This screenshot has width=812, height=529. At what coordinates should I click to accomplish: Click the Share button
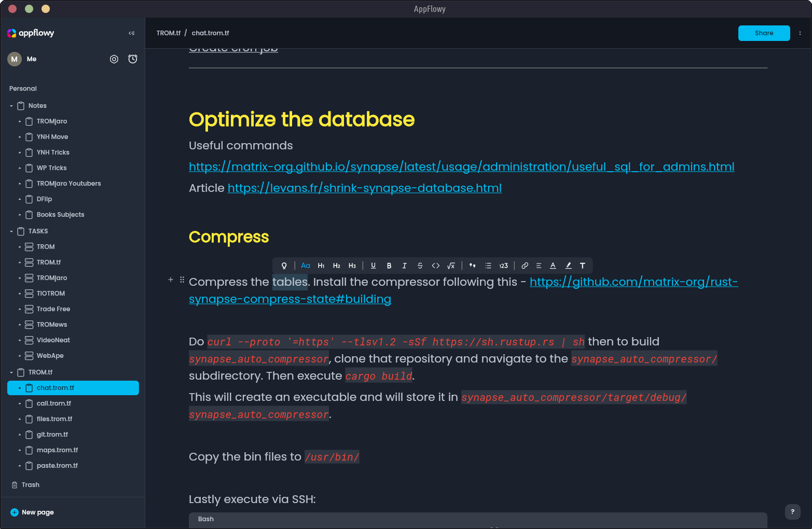(764, 33)
